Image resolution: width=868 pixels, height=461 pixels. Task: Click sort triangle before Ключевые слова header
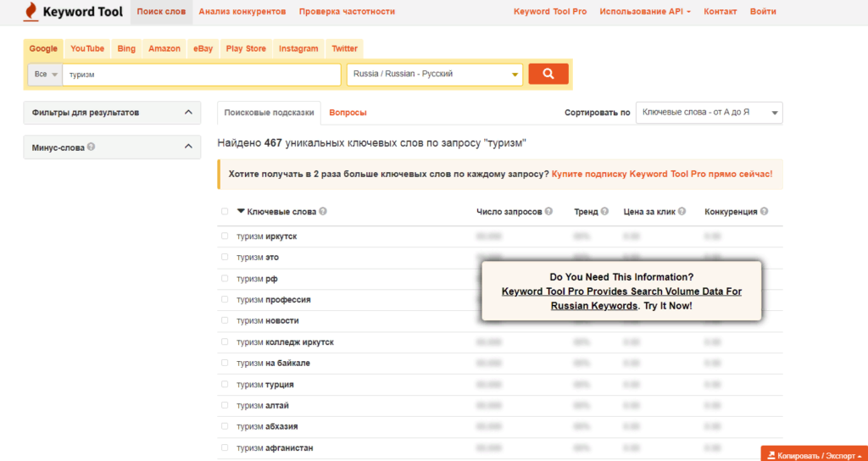tap(241, 211)
